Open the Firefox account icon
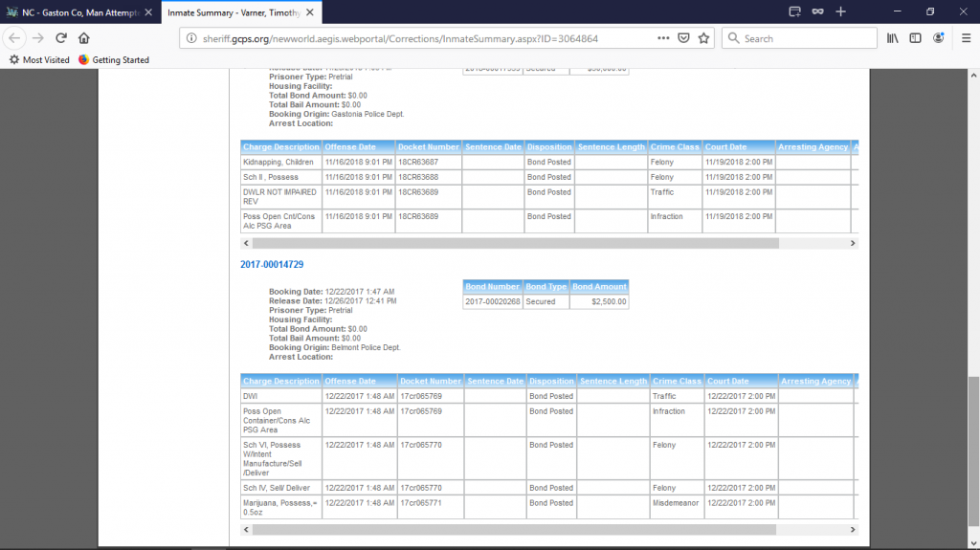980x550 pixels. 939,38
